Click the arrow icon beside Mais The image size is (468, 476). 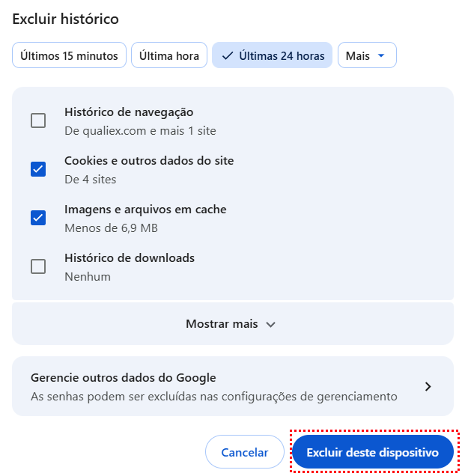(381, 55)
